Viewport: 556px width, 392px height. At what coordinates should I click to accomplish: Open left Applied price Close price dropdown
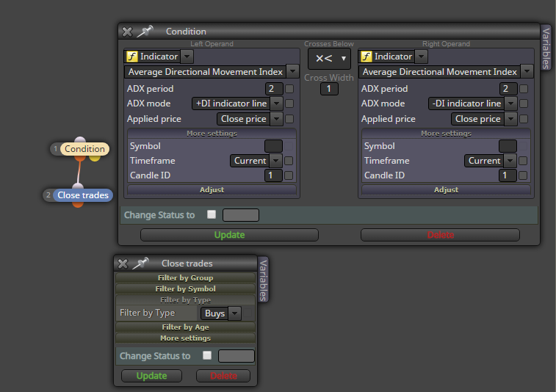276,119
